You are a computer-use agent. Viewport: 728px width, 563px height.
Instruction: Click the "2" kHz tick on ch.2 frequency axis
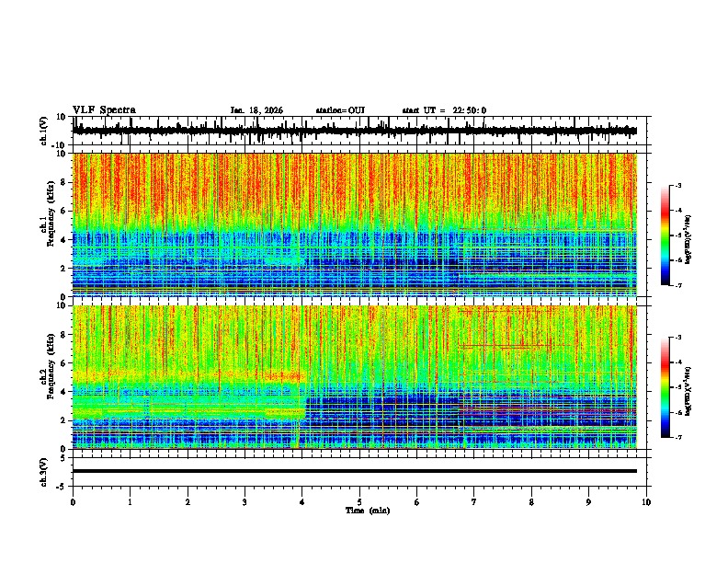point(63,420)
